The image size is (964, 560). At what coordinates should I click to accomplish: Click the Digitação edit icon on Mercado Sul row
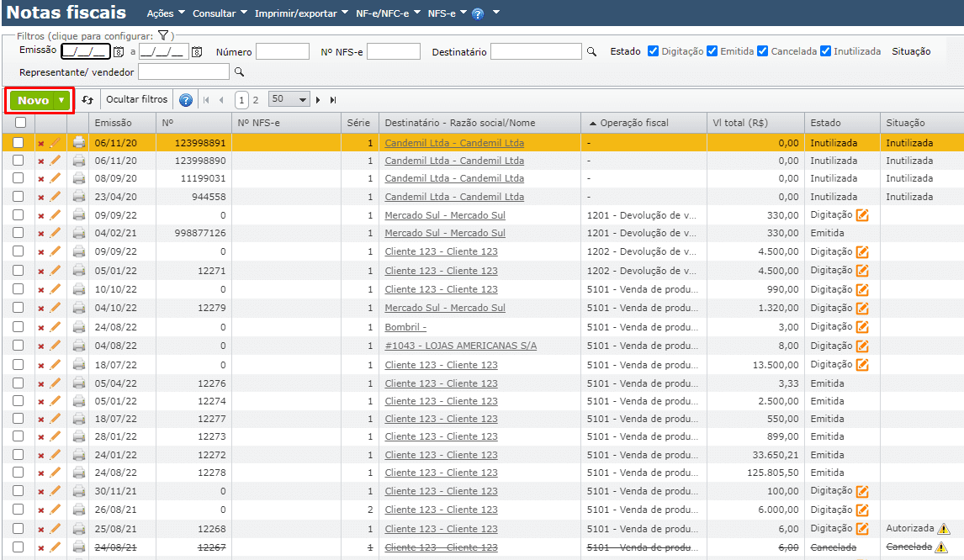click(x=861, y=214)
